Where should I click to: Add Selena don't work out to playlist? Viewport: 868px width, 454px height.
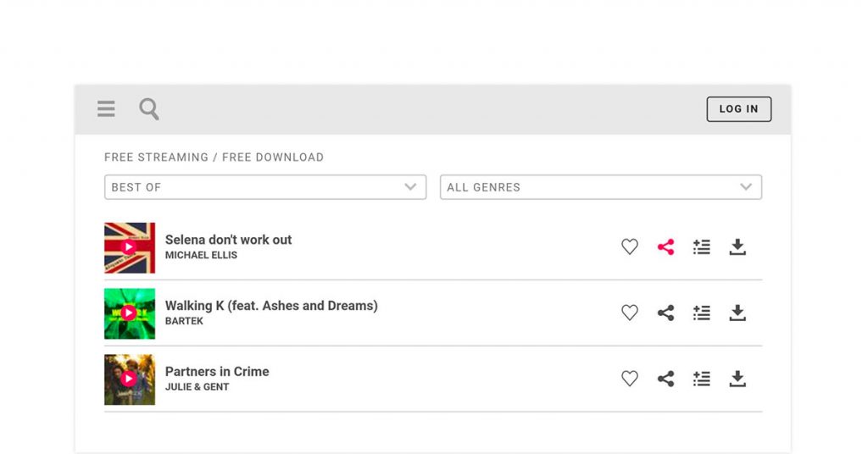(702, 246)
